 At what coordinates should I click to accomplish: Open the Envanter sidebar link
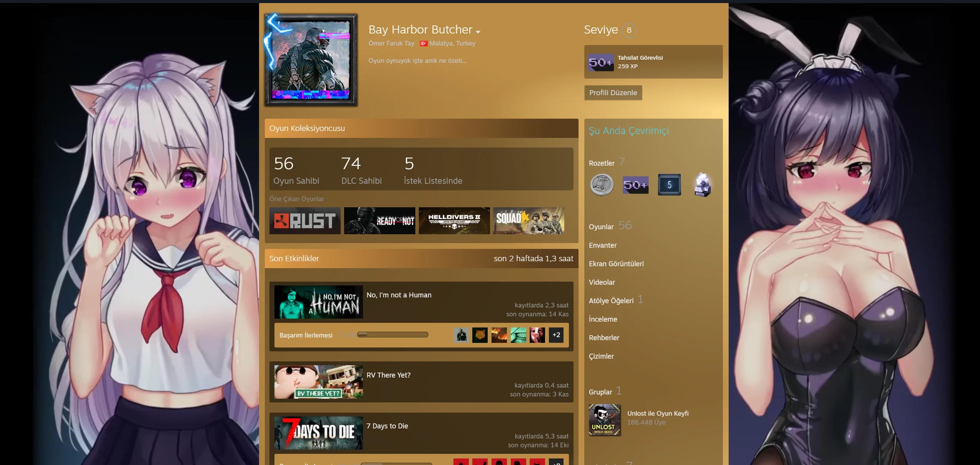coord(602,245)
